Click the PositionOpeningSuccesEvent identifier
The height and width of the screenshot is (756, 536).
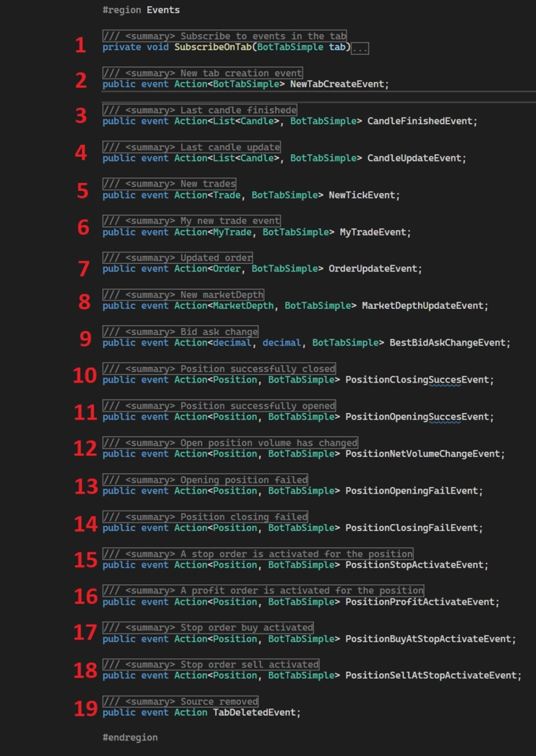tap(417, 417)
